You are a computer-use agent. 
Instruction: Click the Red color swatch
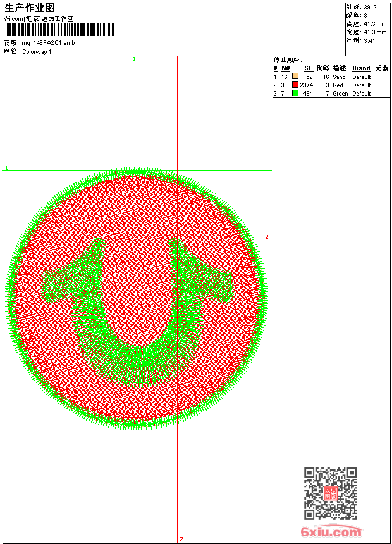295,85
